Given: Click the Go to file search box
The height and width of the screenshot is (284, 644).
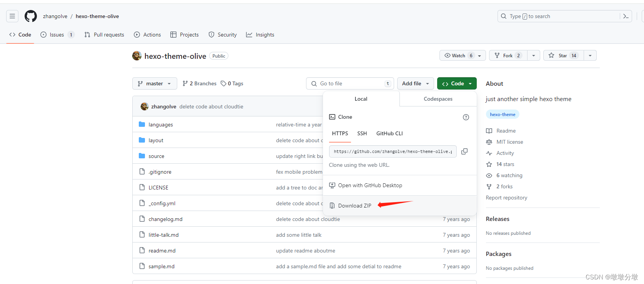Looking at the screenshot, I should [x=350, y=83].
